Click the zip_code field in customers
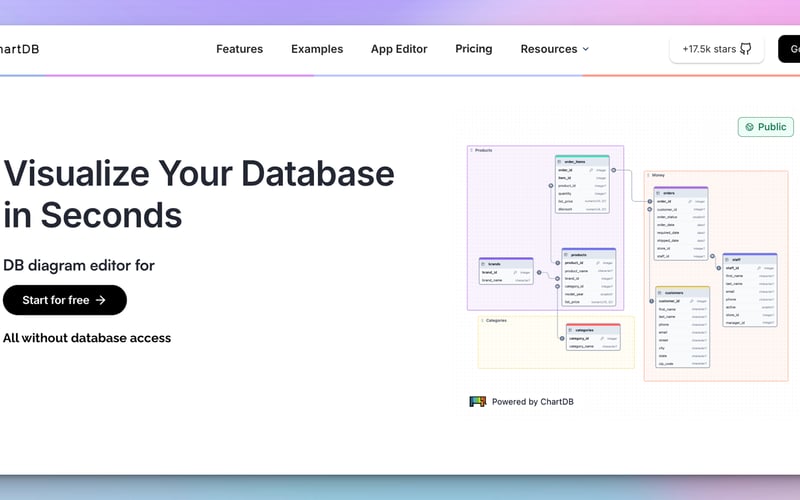800x500 pixels. click(682, 364)
